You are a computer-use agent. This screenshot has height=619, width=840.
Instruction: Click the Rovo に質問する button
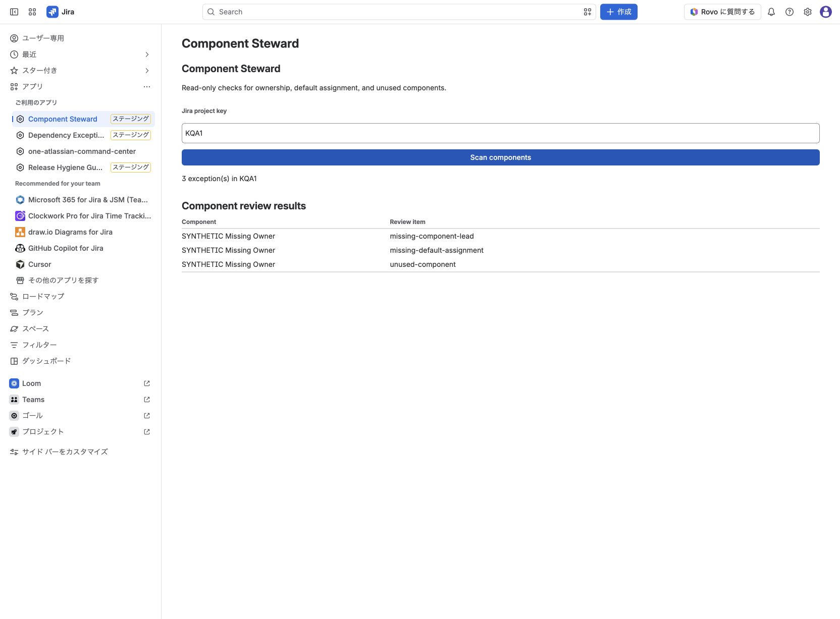click(x=722, y=12)
